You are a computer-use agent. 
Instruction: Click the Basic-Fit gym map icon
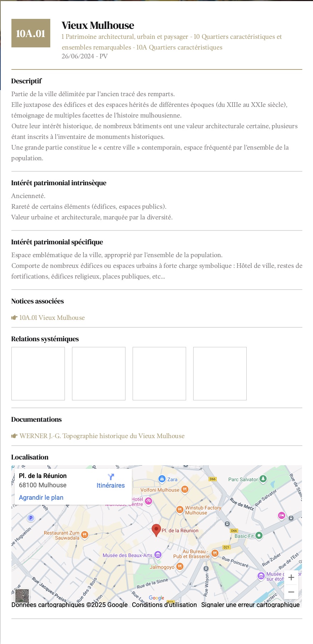coord(259,535)
